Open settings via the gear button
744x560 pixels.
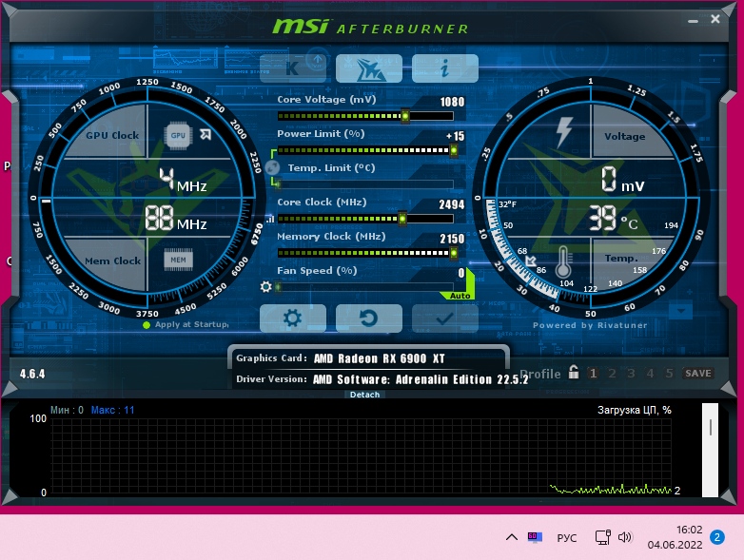(293, 319)
